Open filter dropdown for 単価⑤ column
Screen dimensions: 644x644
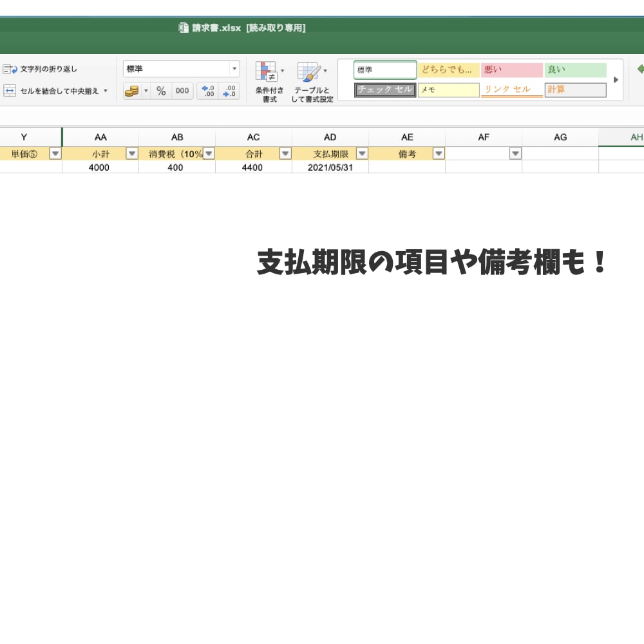click(x=55, y=154)
